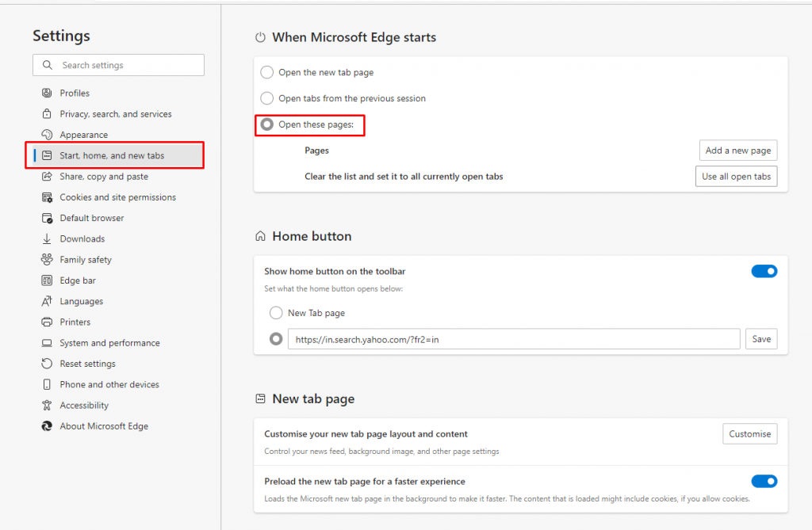Click the search magnifier icon
Screen dimensions: 812x530
pyautogui.click(x=47, y=65)
